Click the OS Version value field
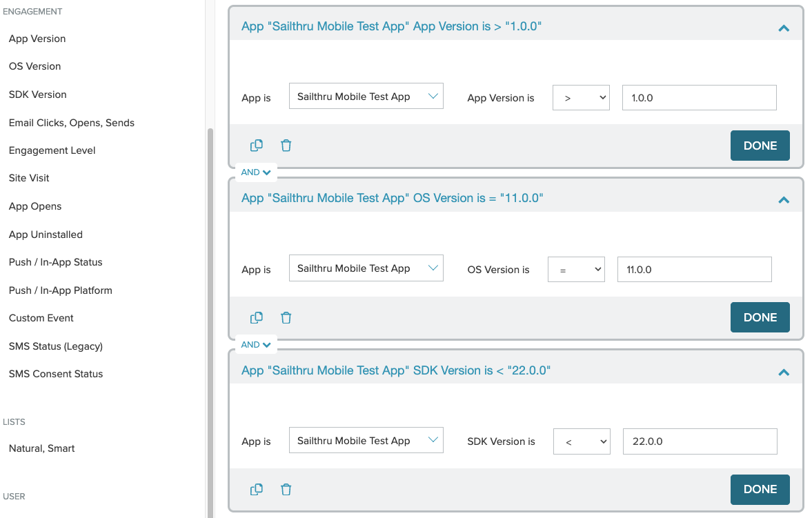This screenshot has width=812, height=518. coord(694,270)
